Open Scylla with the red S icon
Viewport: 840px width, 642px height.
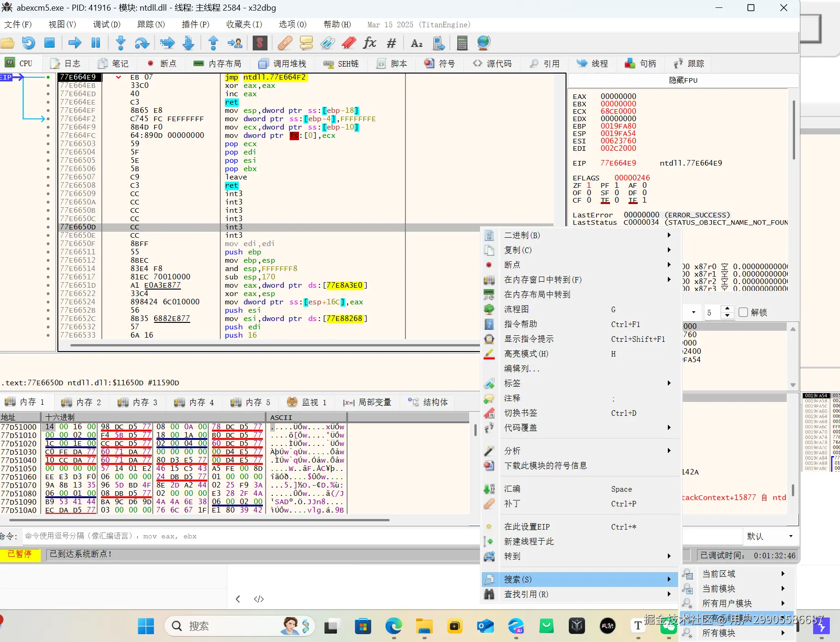[x=260, y=43]
